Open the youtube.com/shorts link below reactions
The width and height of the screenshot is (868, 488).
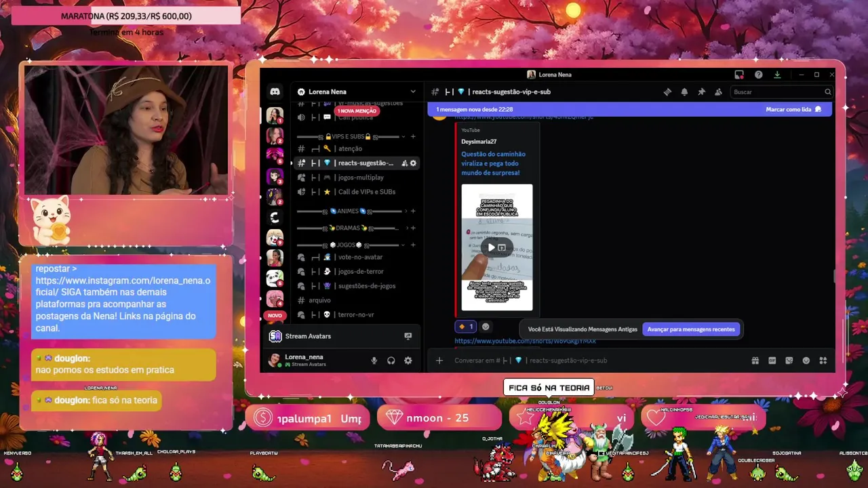coord(526,341)
